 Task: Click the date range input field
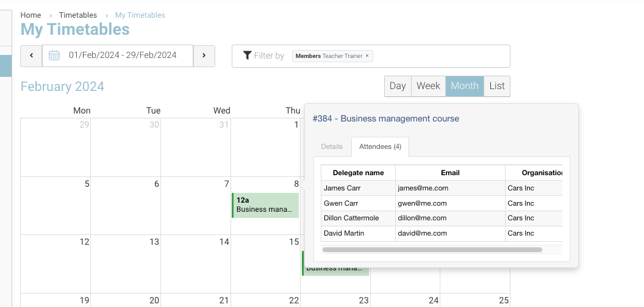pos(123,56)
